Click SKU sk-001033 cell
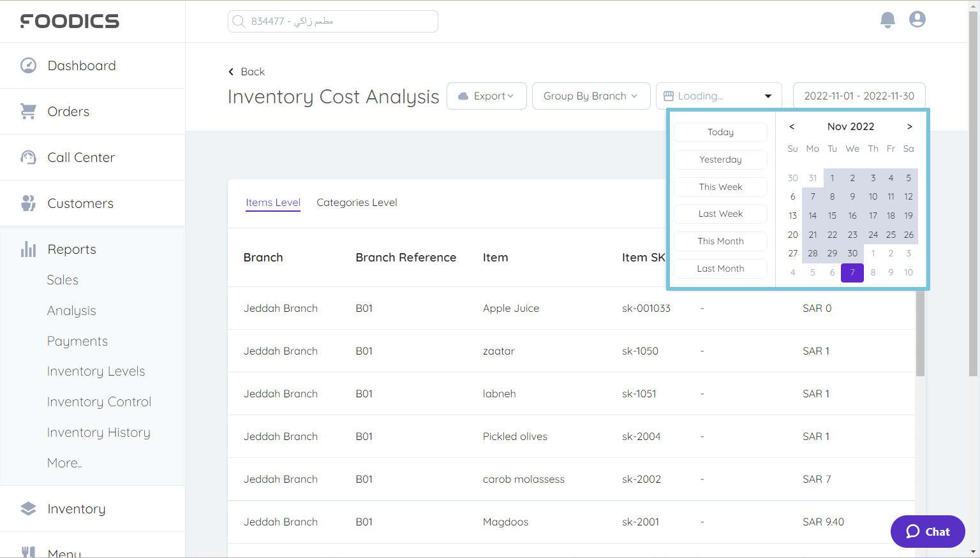Screen dimensions: 980x558 tap(646, 308)
